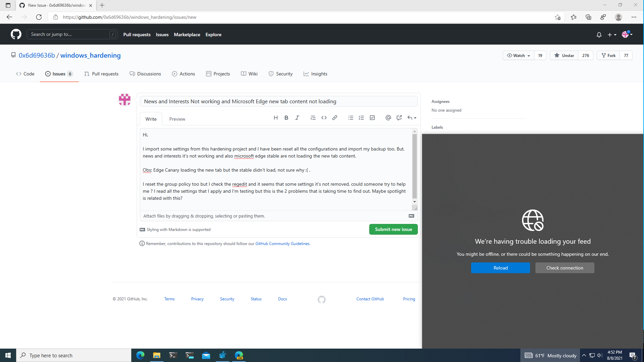Screen dimensions: 644x362
Task: Open the Watch notifications dropdown
Action: click(518, 56)
